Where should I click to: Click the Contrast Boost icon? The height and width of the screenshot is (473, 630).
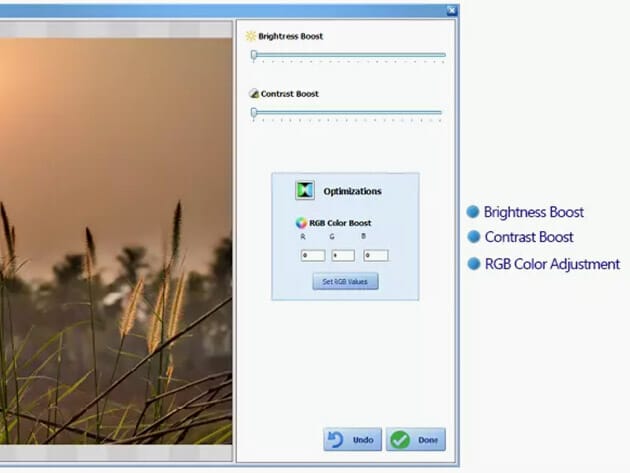coord(253,94)
